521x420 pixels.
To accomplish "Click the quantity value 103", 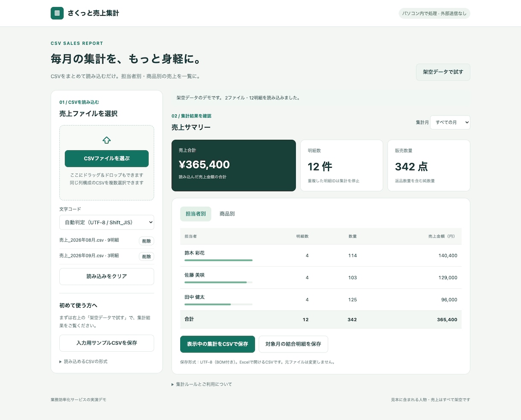I will [x=352, y=278].
